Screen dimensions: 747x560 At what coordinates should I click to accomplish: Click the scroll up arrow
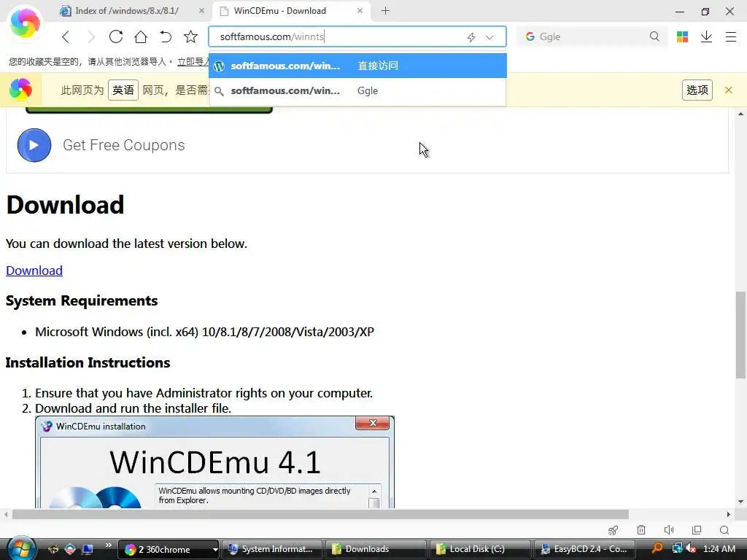(x=740, y=114)
